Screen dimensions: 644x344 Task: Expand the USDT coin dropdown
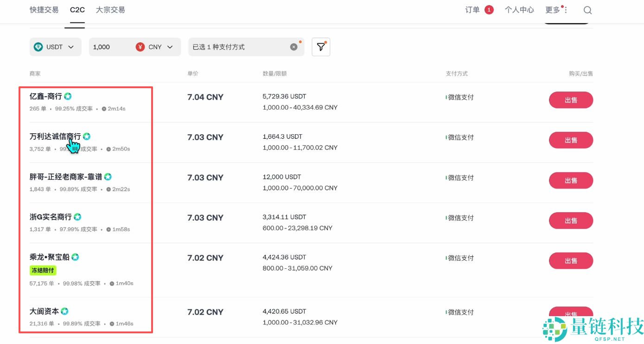[71, 47]
